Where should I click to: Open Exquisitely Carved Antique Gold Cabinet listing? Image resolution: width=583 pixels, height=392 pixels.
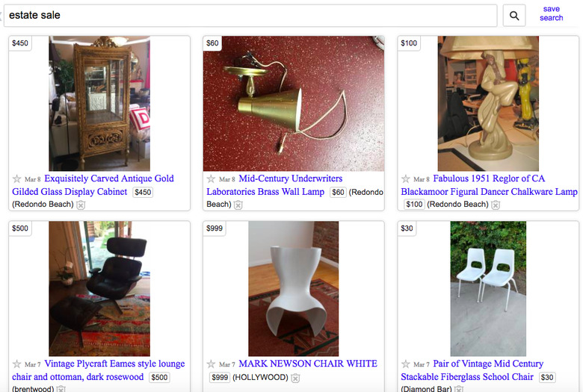tap(93, 185)
